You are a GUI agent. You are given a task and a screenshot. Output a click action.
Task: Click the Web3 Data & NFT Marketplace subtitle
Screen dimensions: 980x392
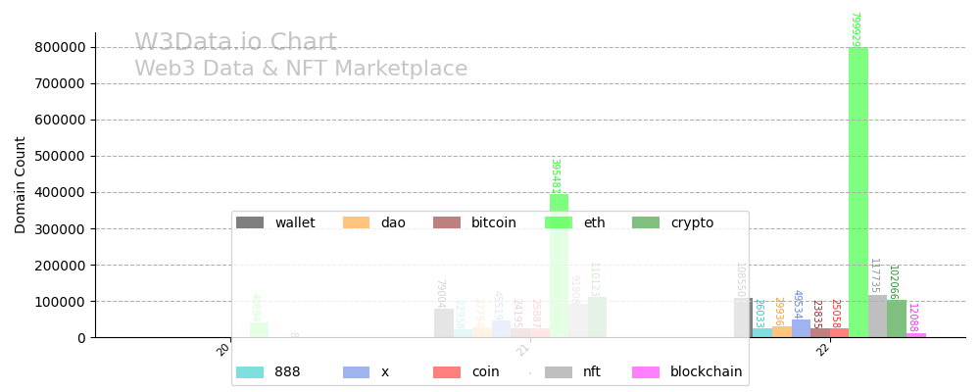pos(301,70)
